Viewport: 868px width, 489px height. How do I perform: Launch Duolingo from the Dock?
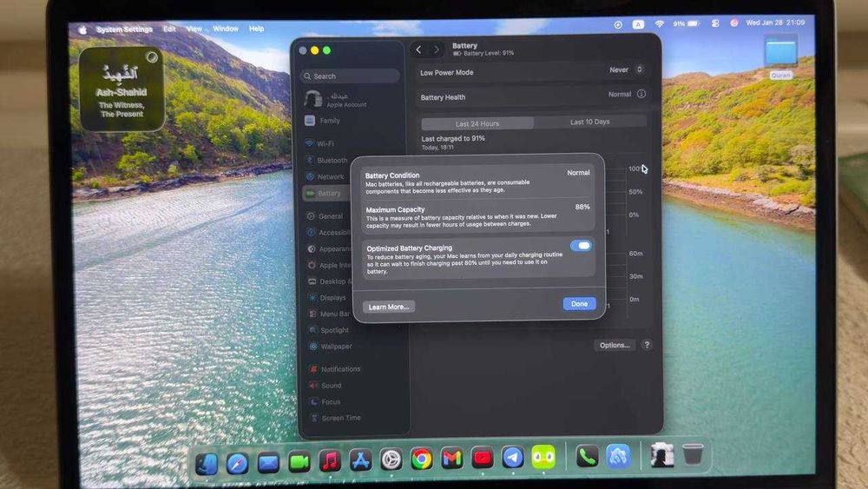coord(543,457)
